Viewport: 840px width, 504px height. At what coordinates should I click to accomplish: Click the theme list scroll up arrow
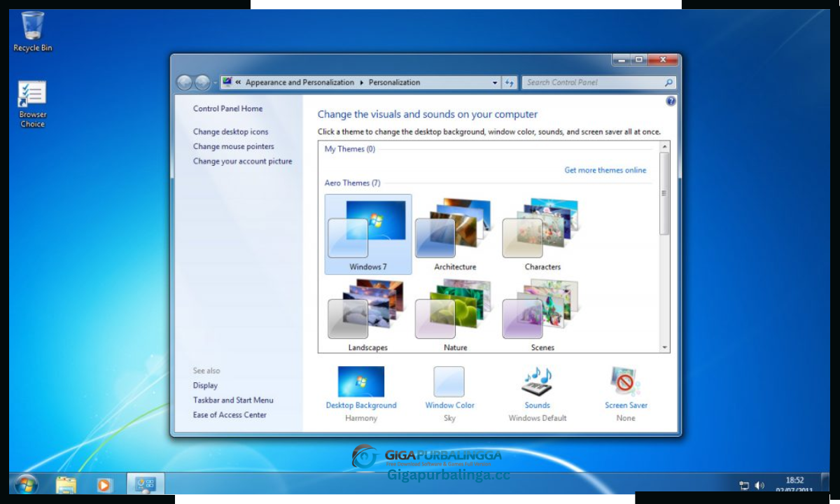[x=664, y=146]
